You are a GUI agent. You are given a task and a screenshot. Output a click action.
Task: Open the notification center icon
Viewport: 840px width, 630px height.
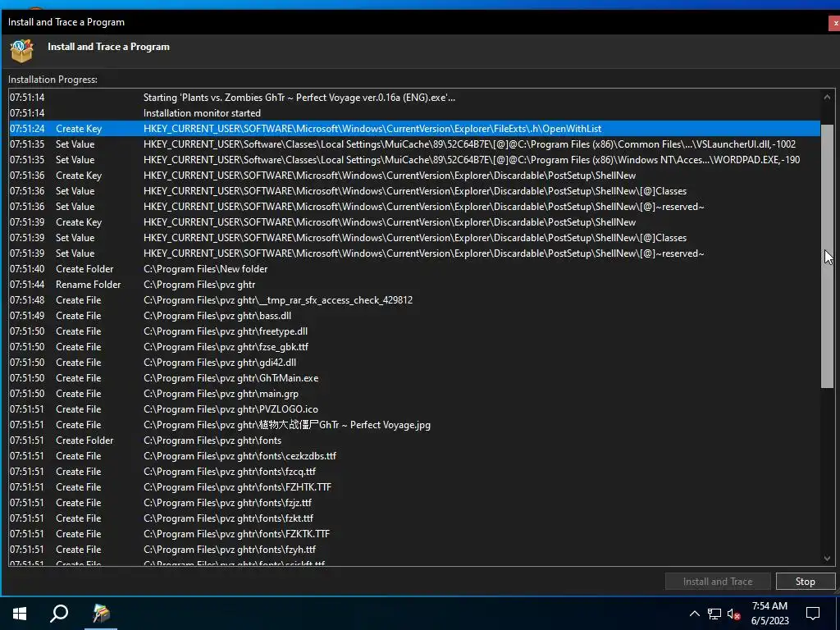[x=813, y=614]
